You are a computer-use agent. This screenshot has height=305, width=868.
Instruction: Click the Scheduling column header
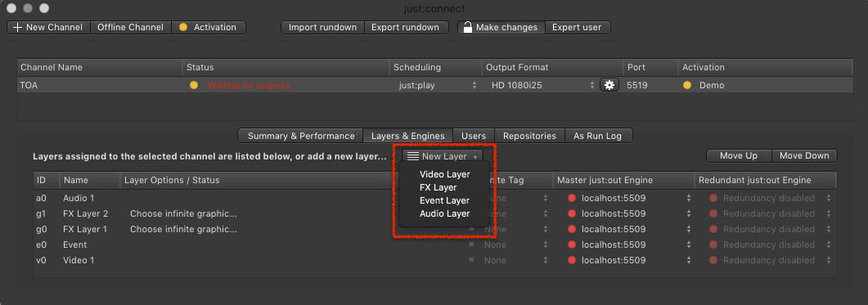pos(436,68)
